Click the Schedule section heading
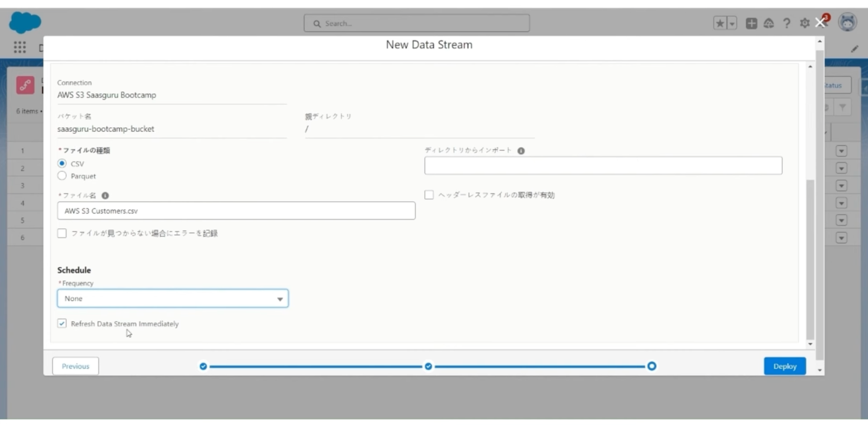The height and width of the screenshot is (426, 868). click(74, 270)
